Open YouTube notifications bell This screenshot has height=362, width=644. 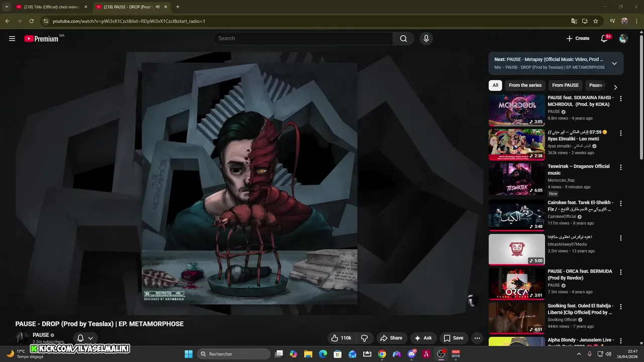605,39
